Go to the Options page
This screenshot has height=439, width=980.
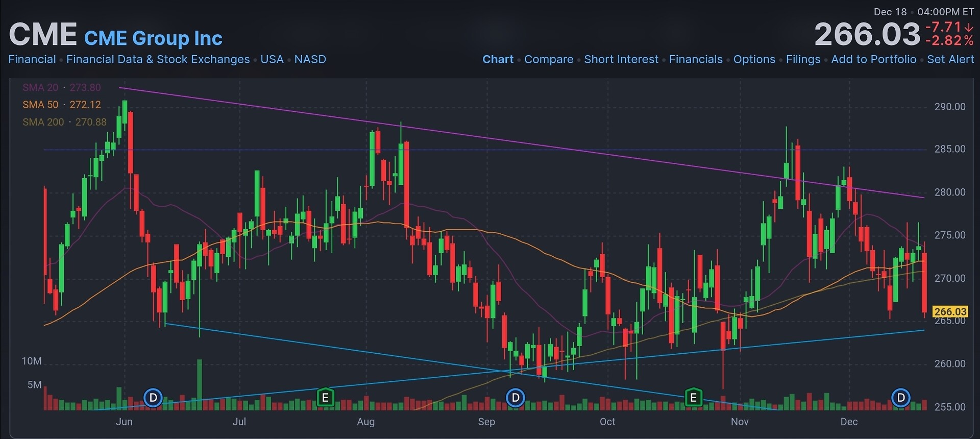754,59
